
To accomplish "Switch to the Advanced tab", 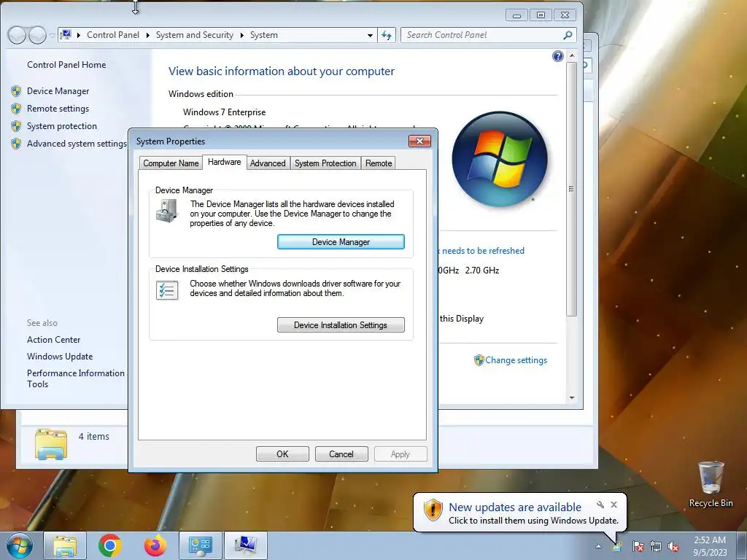I will [x=268, y=163].
